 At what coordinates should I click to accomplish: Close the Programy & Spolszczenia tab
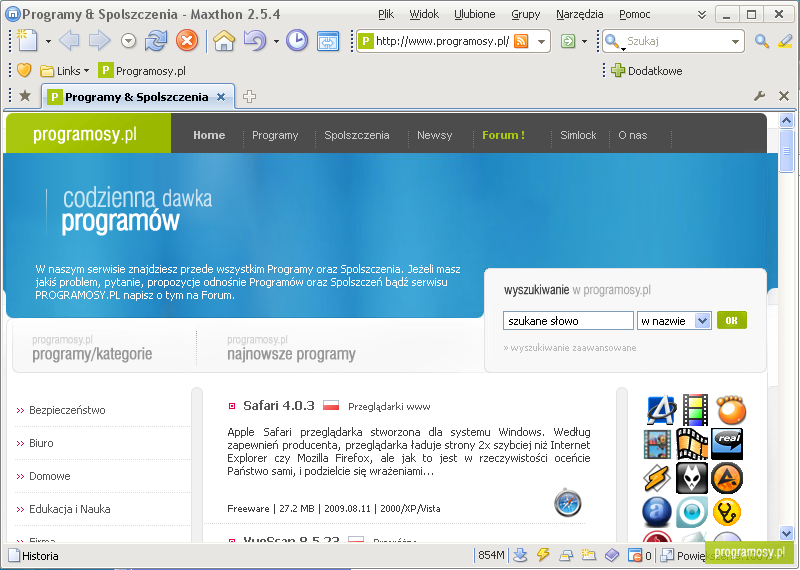(x=221, y=97)
